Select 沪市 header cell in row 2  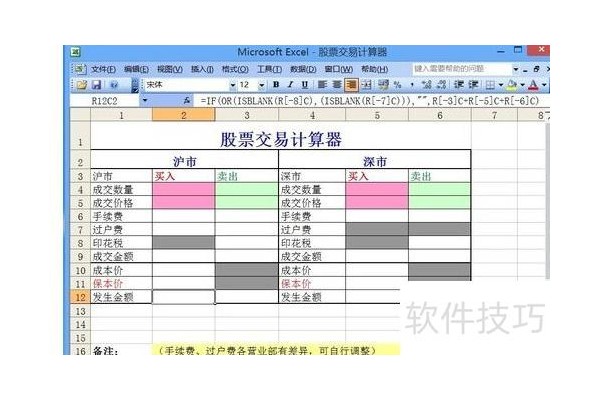184,159
